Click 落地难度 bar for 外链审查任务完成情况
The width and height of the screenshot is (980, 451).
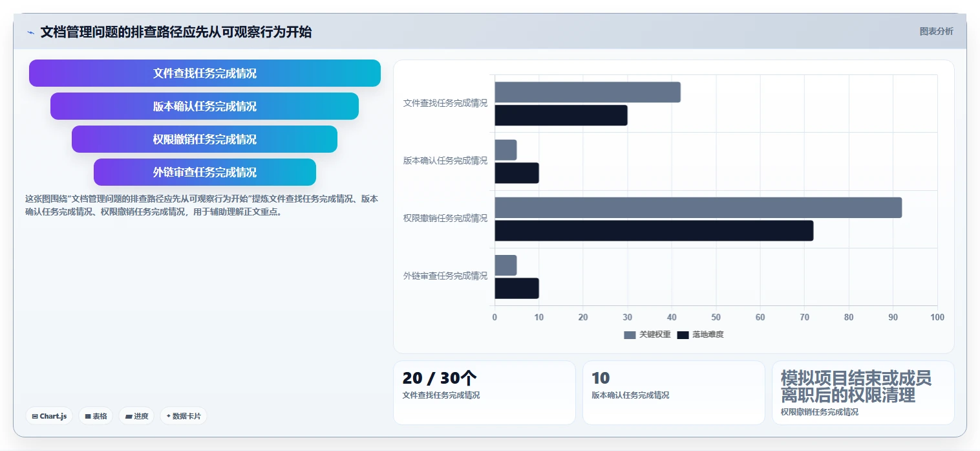[517, 288]
